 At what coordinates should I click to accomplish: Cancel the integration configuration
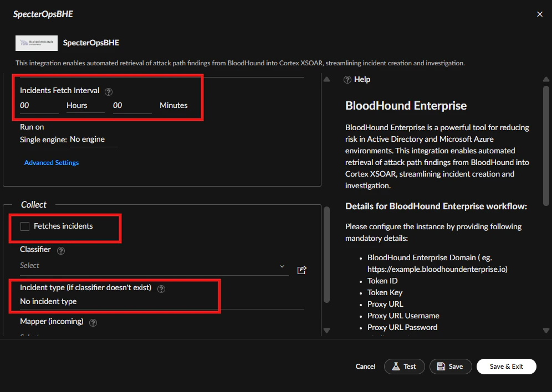[365, 366]
